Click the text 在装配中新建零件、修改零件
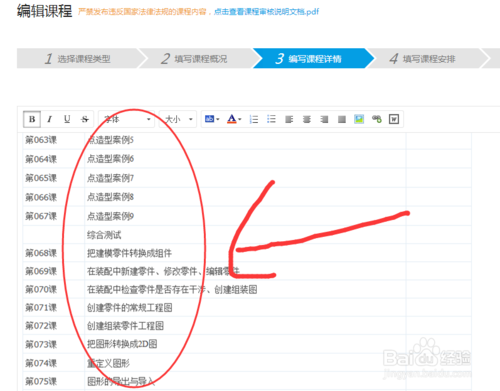The height and width of the screenshot is (391, 500). coord(142,271)
